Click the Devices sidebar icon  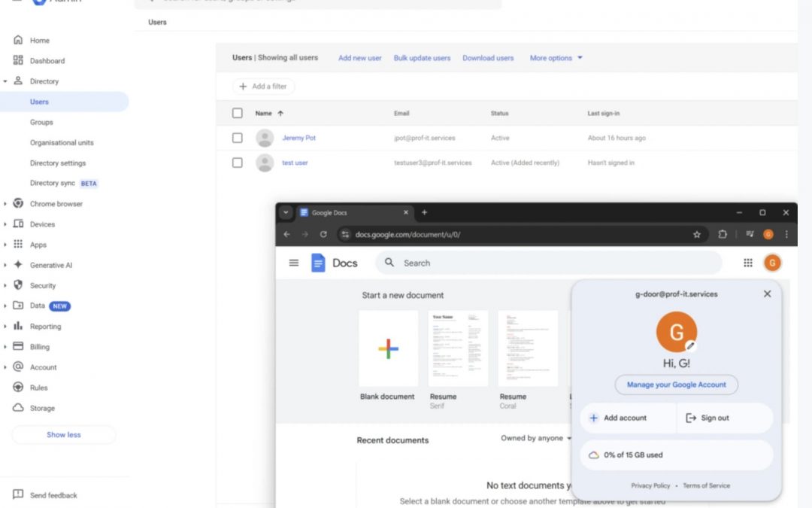click(x=18, y=224)
